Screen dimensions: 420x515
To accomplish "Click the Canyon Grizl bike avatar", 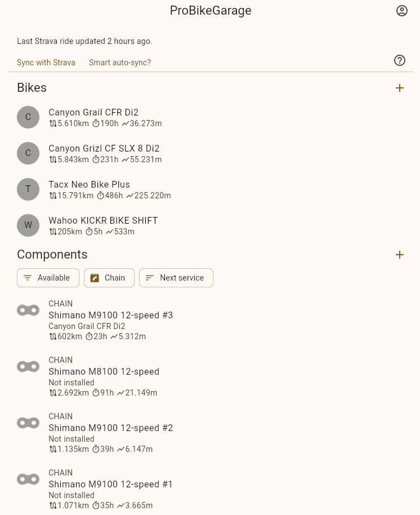I will (x=28, y=153).
